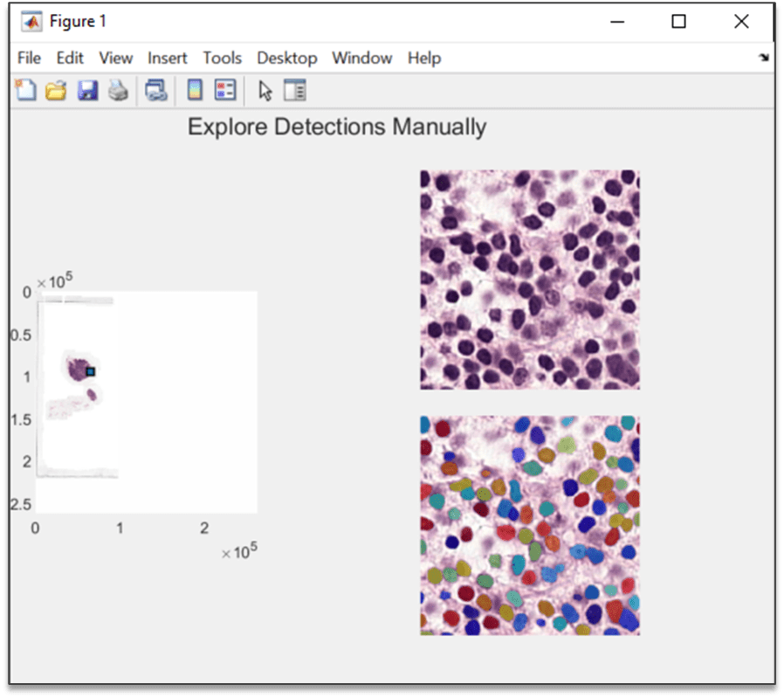This screenshot has height=698, width=784.
Task: Open the Help menu
Action: coord(424,58)
